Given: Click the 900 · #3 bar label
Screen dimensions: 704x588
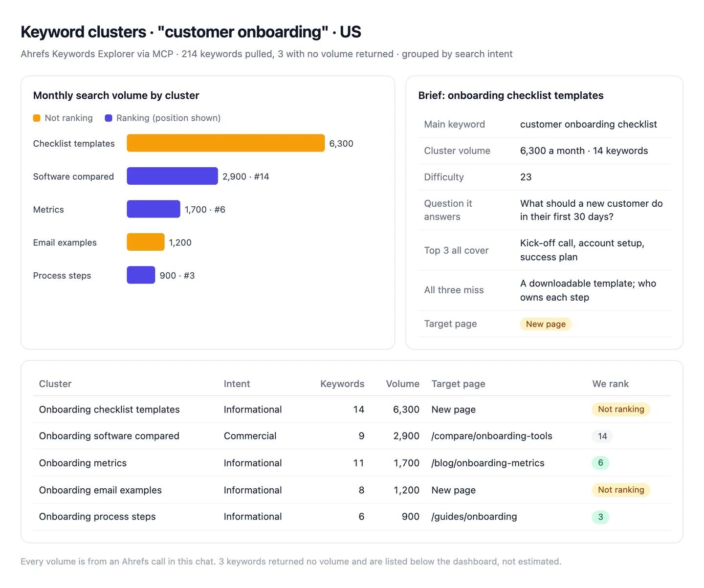Looking at the screenshot, I should coord(177,276).
